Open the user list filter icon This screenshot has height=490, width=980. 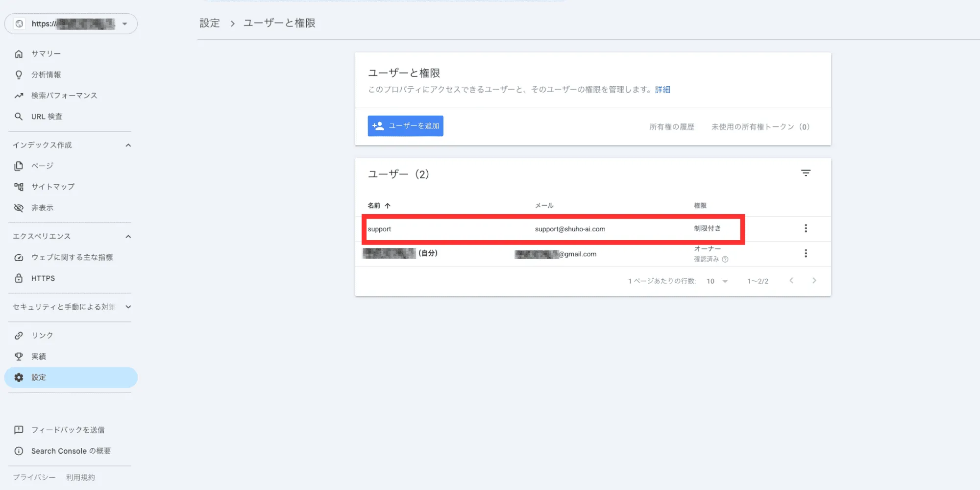[x=806, y=173]
